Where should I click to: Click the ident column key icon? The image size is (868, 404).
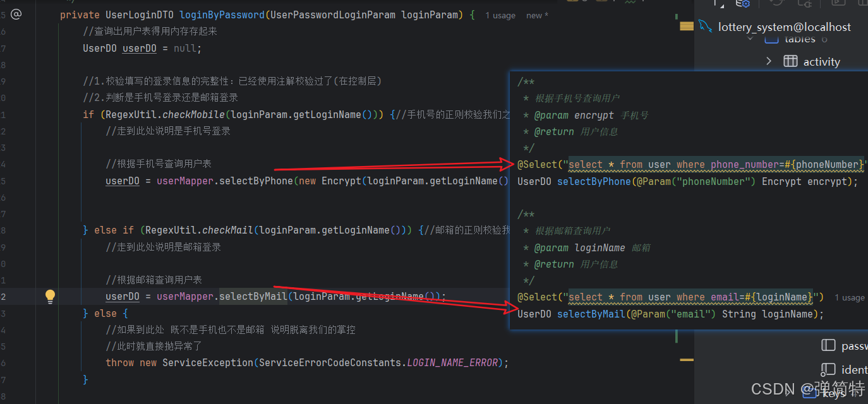(828, 369)
